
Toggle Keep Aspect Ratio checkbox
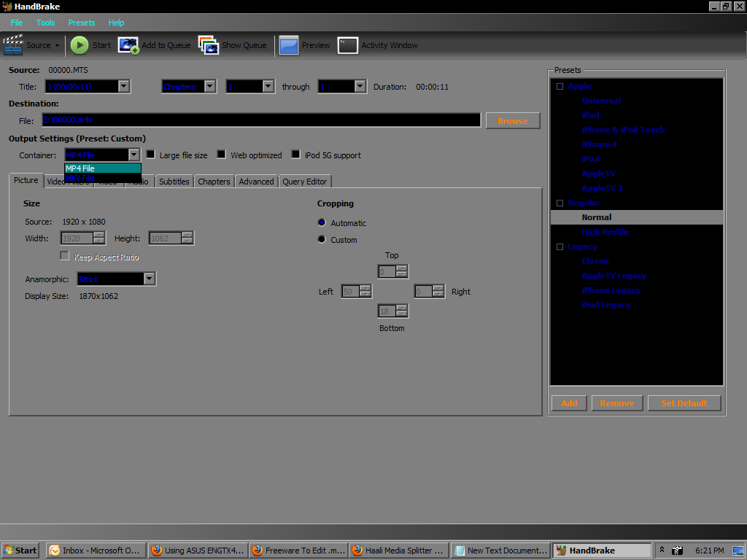[x=64, y=256]
